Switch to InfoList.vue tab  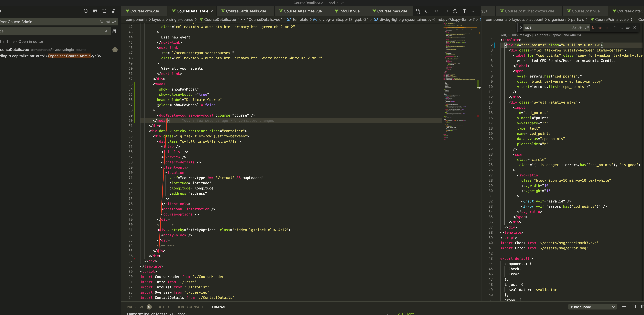click(x=349, y=11)
